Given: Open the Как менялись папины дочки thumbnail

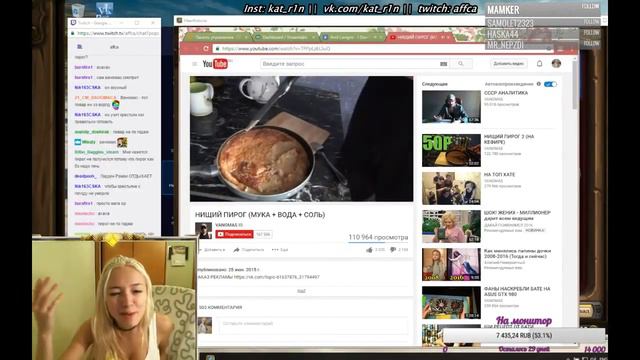Looking at the screenshot, I should pyautogui.click(x=451, y=264).
